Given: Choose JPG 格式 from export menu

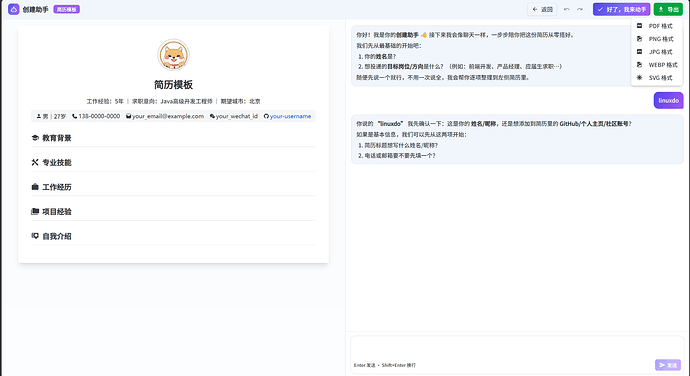Looking at the screenshot, I should click(657, 52).
